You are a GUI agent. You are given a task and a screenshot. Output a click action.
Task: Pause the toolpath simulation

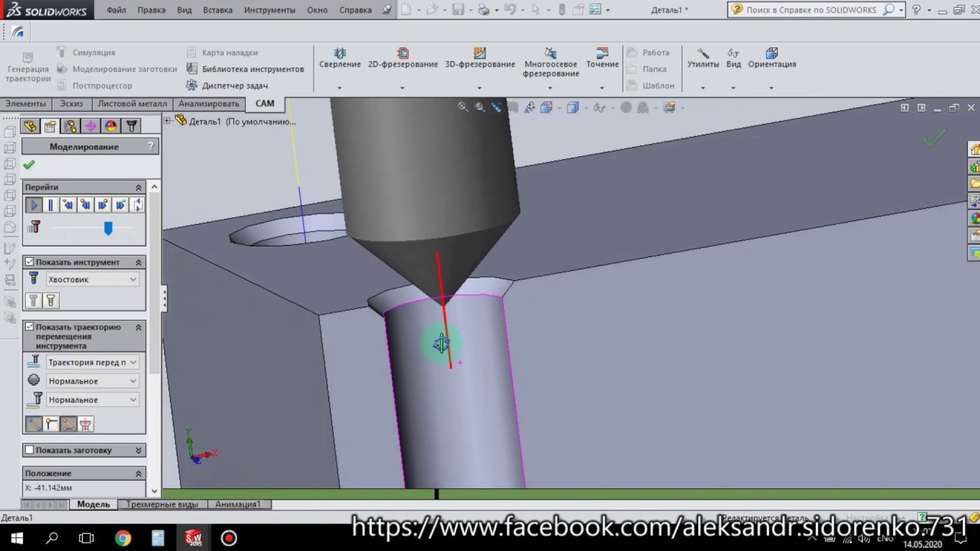pyautogui.click(x=51, y=204)
